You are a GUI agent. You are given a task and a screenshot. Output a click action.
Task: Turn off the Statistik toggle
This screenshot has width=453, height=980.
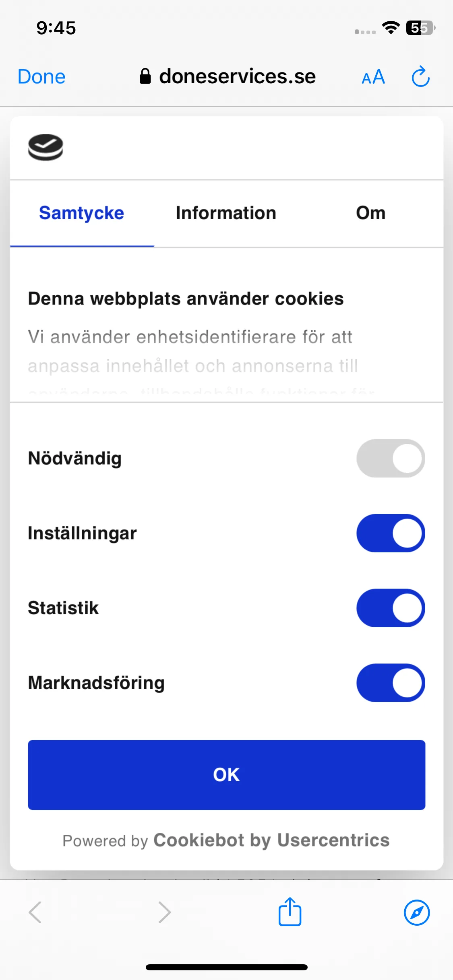tap(391, 608)
